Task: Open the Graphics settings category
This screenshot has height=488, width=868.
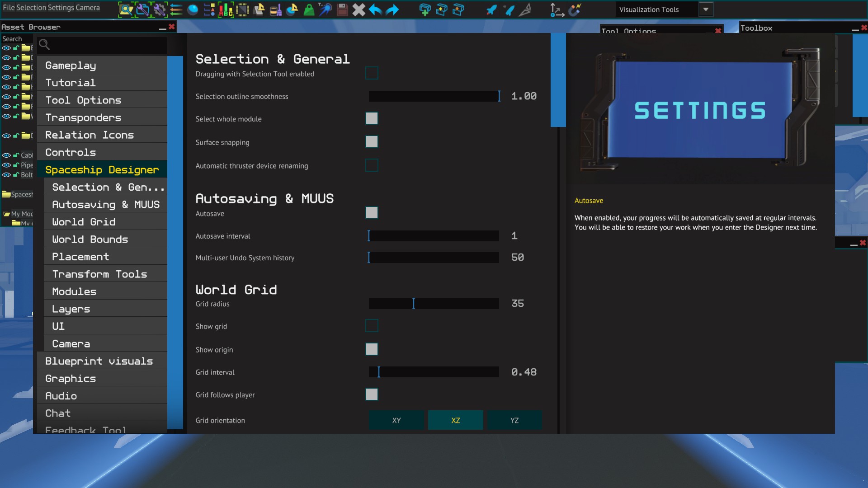Action: click(71, 379)
